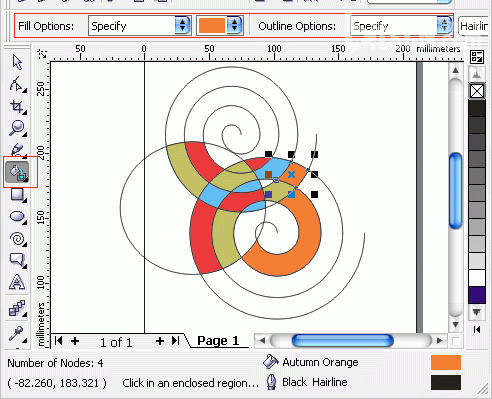Select the Text tool letter A
The height and width of the screenshot is (399, 492).
tap(17, 282)
